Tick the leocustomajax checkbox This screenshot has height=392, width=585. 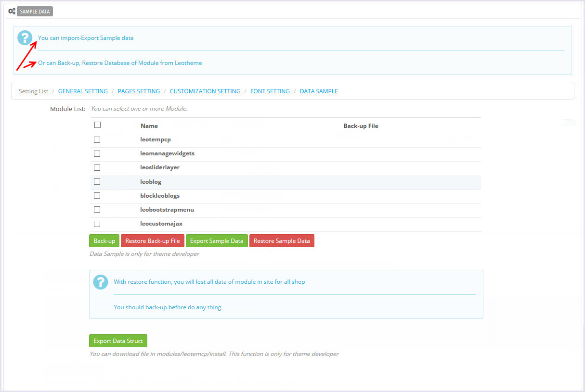coord(97,224)
